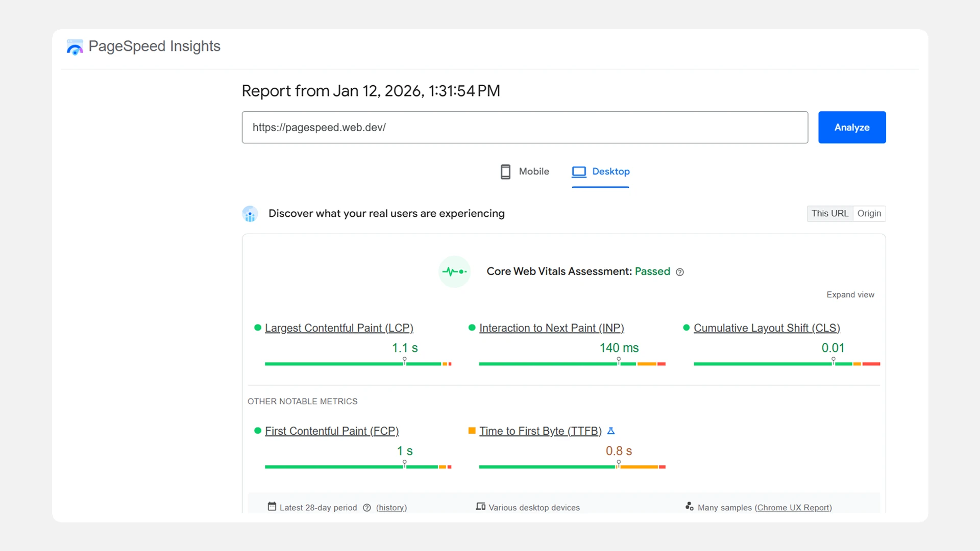This screenshot has width=980, height=551.
Task: Expand view of Core Web Vitals metrics
Action: click(850, 295)
